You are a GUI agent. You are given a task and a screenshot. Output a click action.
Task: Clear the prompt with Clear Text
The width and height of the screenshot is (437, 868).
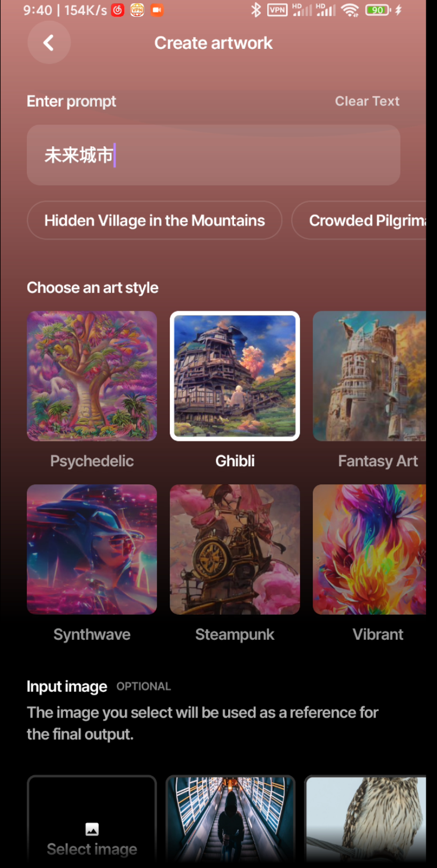367,101
